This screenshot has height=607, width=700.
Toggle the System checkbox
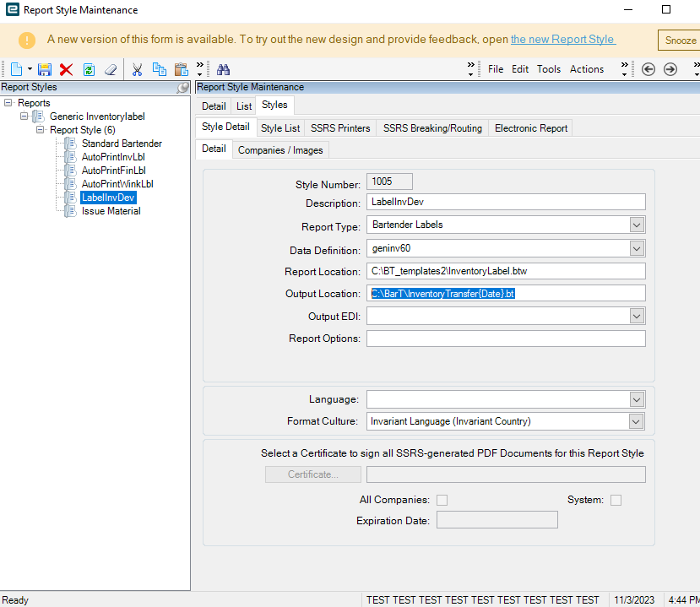coord(616,500)
